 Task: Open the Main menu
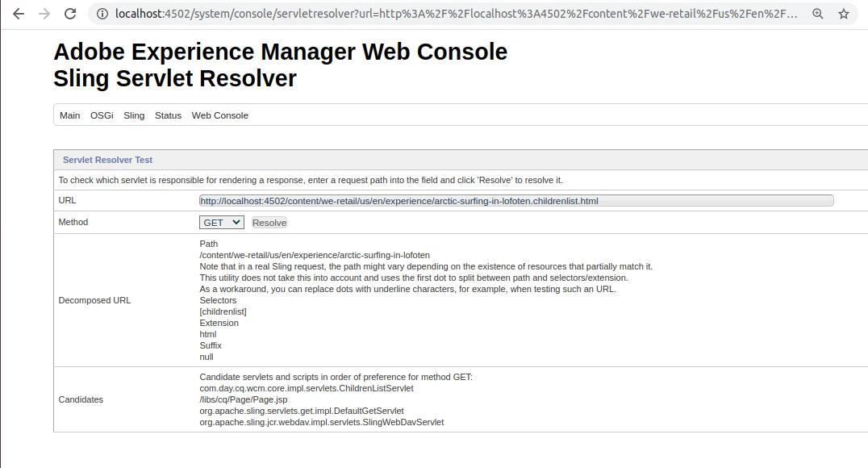(69, 115)
